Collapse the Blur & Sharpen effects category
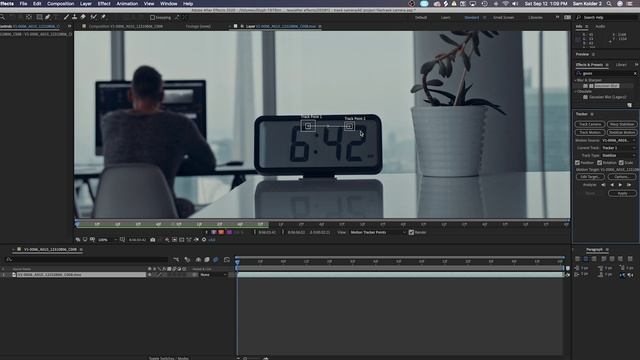 click(576, 80)
